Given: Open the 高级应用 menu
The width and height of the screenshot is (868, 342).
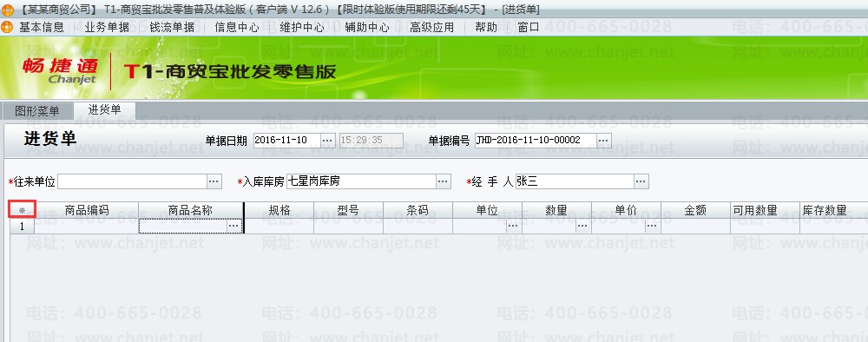Looking at the screenshot, I should 431,27.
